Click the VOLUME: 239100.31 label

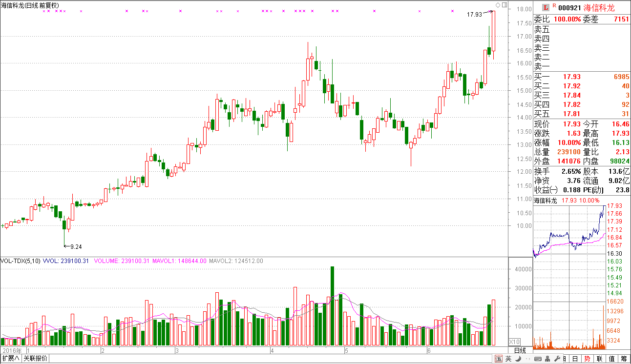pos(122,261)
